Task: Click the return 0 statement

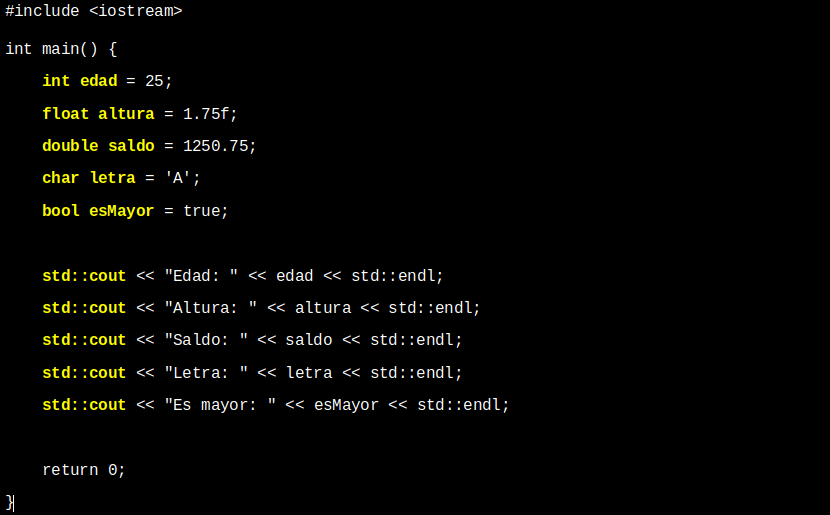Action: click(84, 470)
